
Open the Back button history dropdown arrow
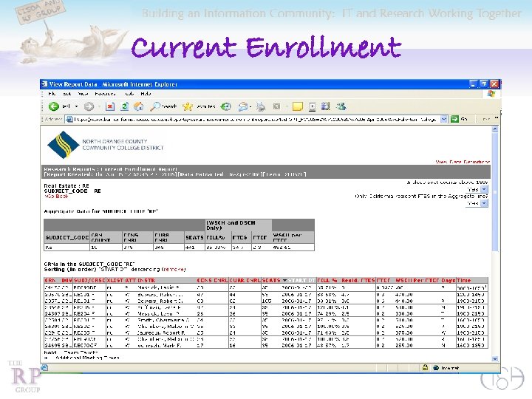pyautogui.click(x=76, y=106)
